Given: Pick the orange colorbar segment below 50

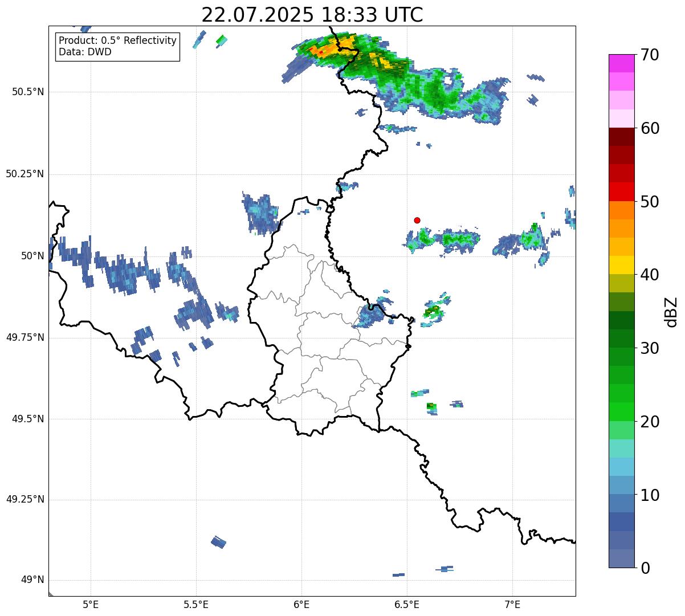Looking at the screenshot, I should (622, 210).
